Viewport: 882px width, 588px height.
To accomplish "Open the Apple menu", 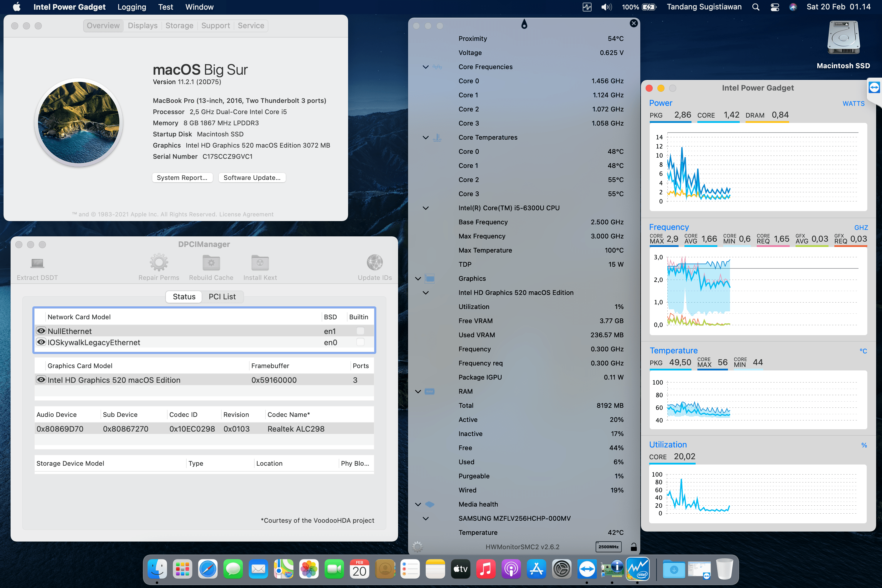I will [17, 7].
